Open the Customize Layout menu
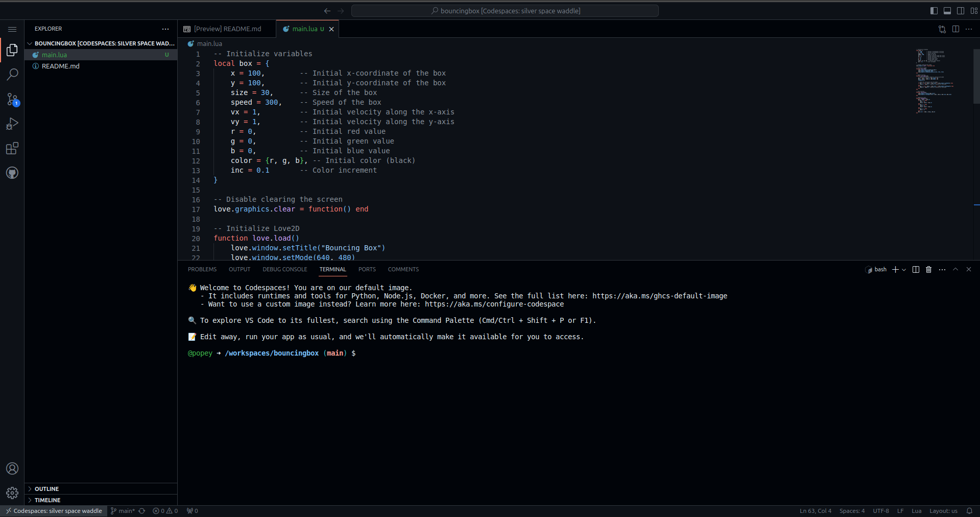This screenshot has height=517, width=980. [x=974, y=11]
